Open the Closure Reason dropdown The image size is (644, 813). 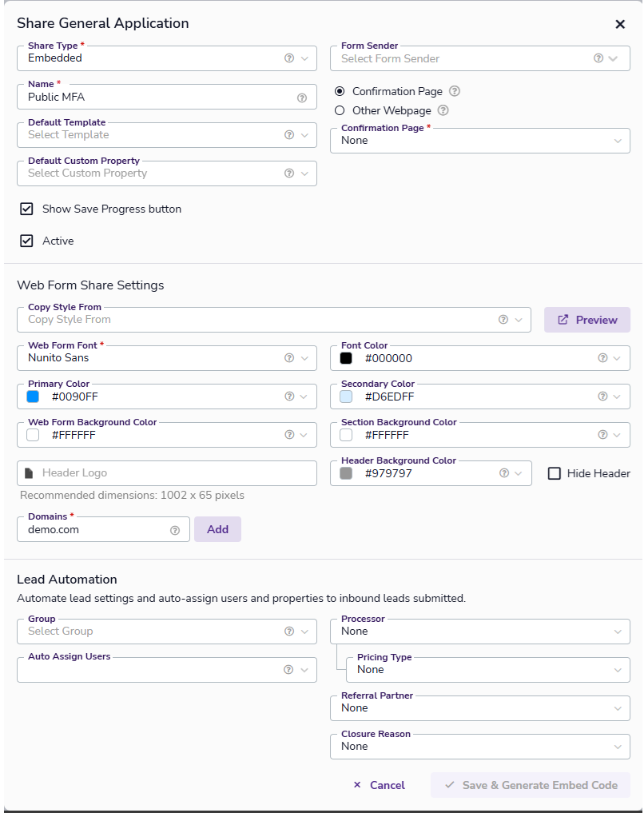pos(479,747)
